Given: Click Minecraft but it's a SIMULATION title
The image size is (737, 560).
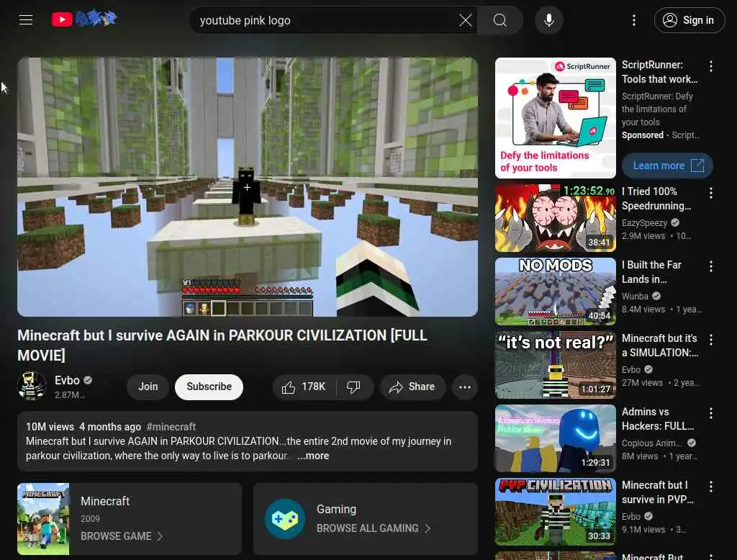Looking at the screenshot, I should click(659, 345).
